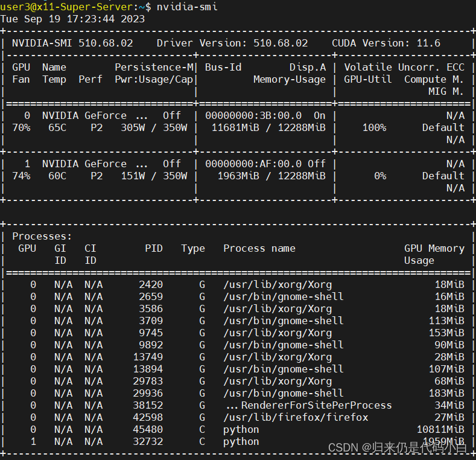Click "CUDA Version: 11.6" text
Image resolution: width=476 pixels, height=460 pixels.
click(386, 43)
